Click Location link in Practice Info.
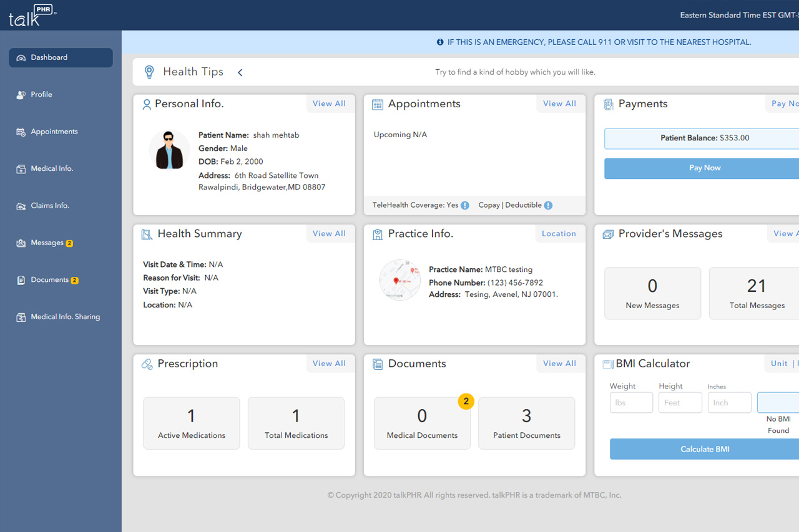Image resolution: width=799 pixels, height=532 pixels. [x=559, y=233]
